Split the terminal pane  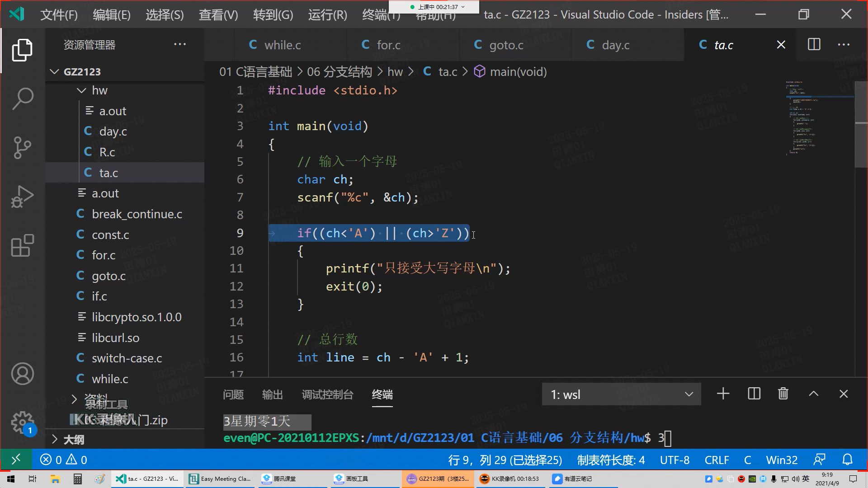[754, 394]
